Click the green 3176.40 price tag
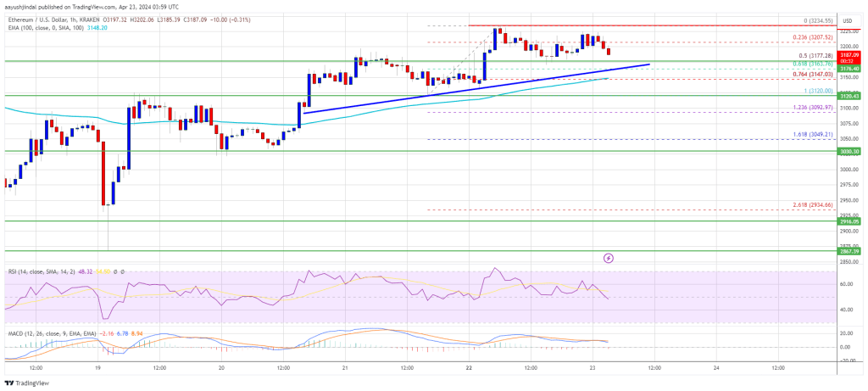This screenshot has height=391, width=868. (849, 69)
